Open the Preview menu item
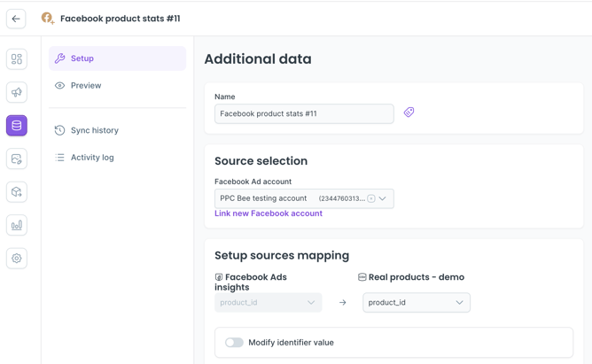Image resolution: width=592 pixels, height=364 pixels. [x=86, y=86]
